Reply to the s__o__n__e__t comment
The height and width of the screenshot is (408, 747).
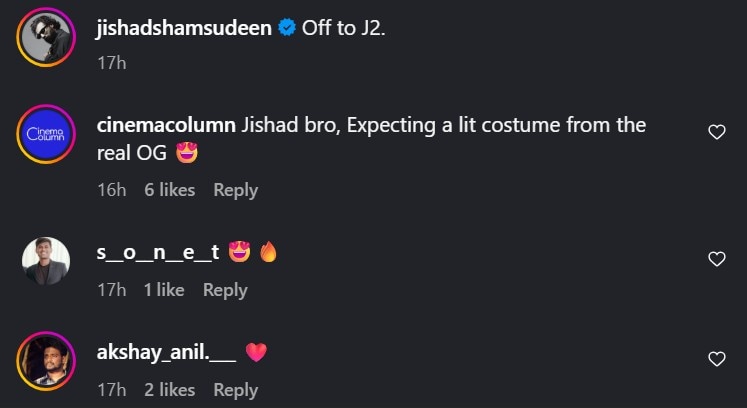[x=225, y=290]
